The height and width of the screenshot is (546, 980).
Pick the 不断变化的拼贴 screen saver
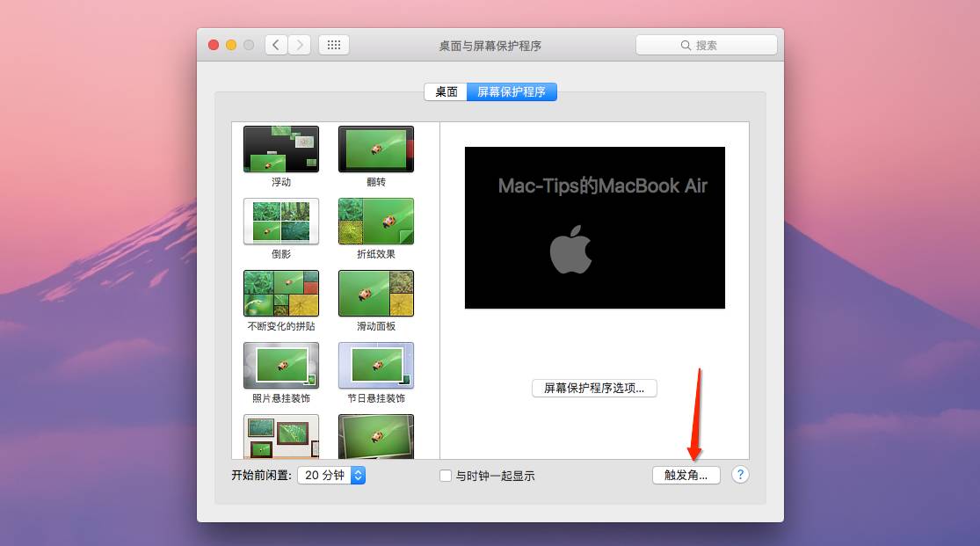[281, 293]
